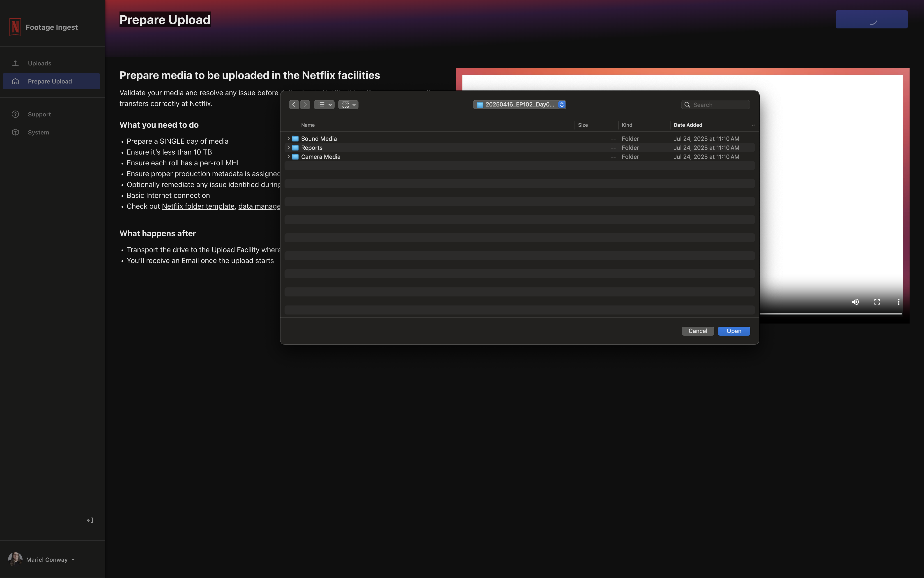This screenshot has width=924, height=578.
Task: Open the 20250416_EP102_Day0 folder path popup
Action: coord(519,104)
